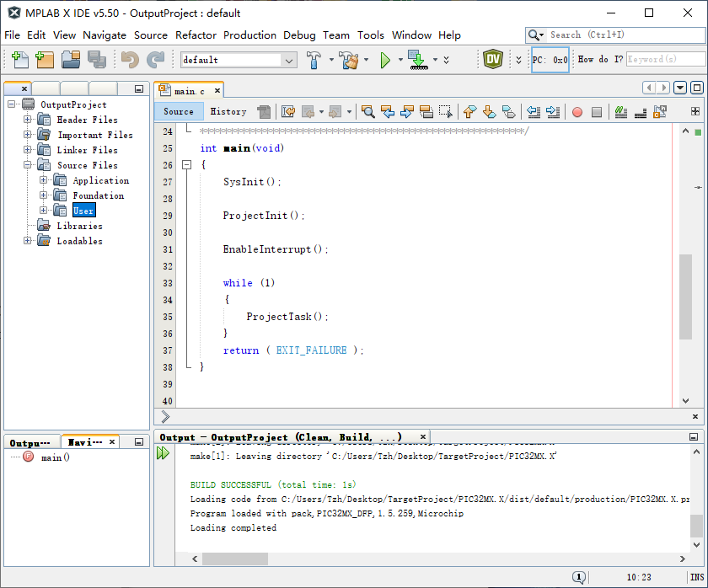
Task: Close the main.c tab
Action: [217, 91]
